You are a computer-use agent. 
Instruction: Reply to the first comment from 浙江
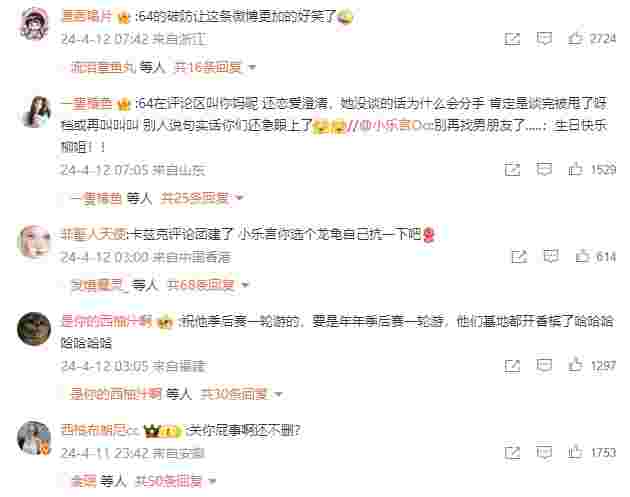click(544, 39)
